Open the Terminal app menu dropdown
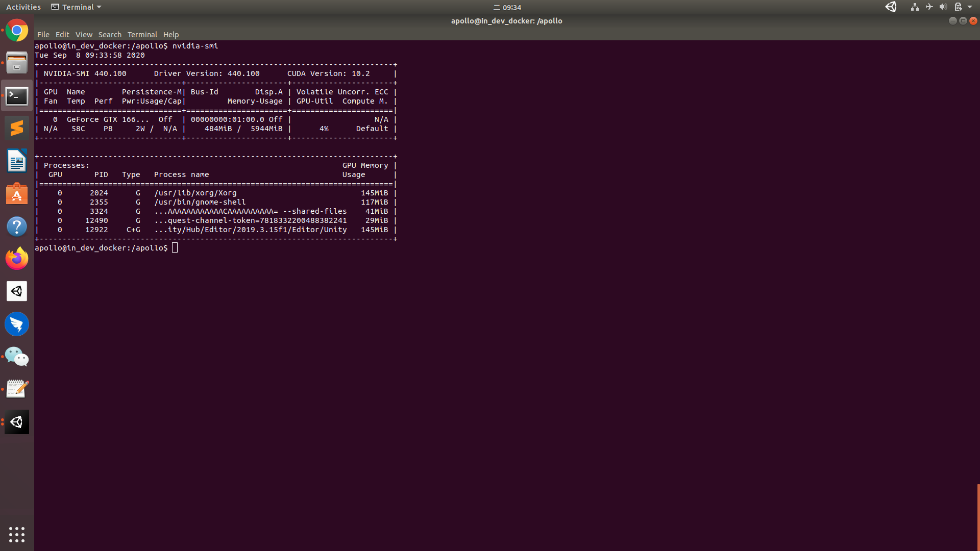980x551 pixels. tap(77, 7)
